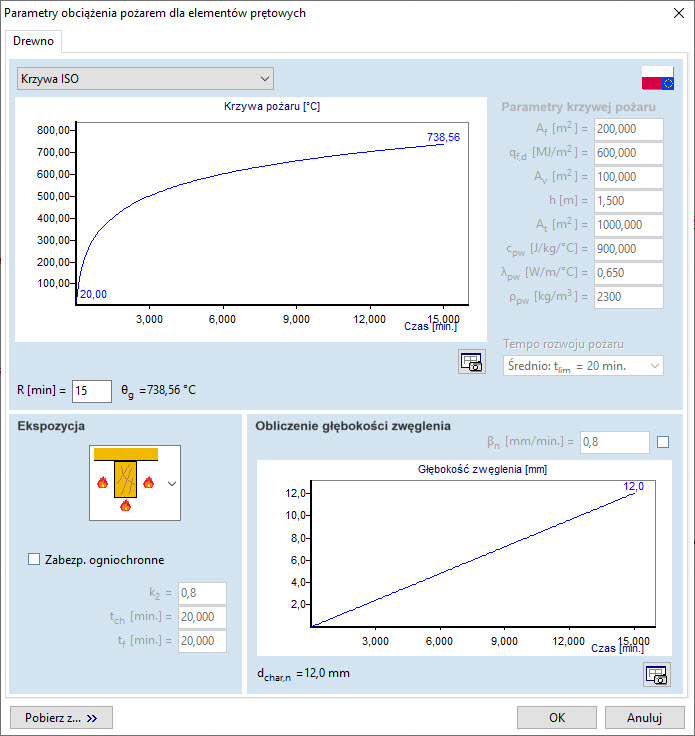Enable Zabezp. ogniochronne checkbox
This screenshot has width=695, height=736.
35,560
